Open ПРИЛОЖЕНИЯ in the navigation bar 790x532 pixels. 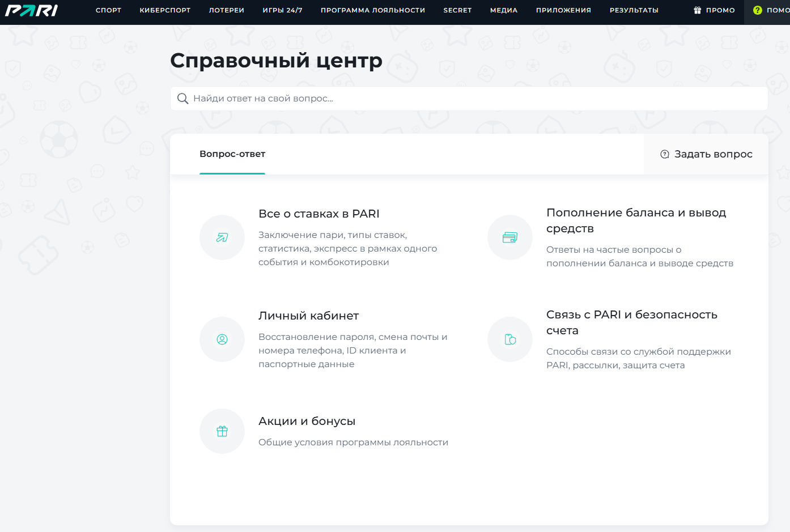coord(563,10)
